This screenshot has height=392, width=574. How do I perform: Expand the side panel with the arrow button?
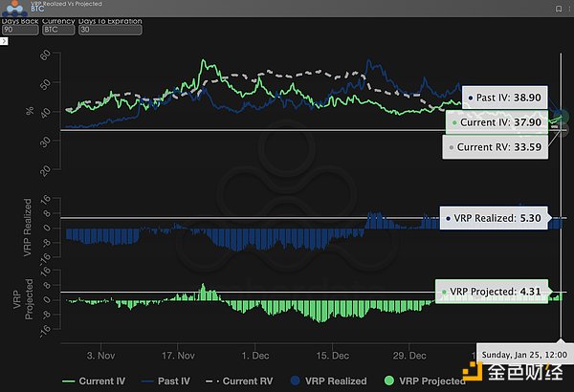(x=4, y=40)
